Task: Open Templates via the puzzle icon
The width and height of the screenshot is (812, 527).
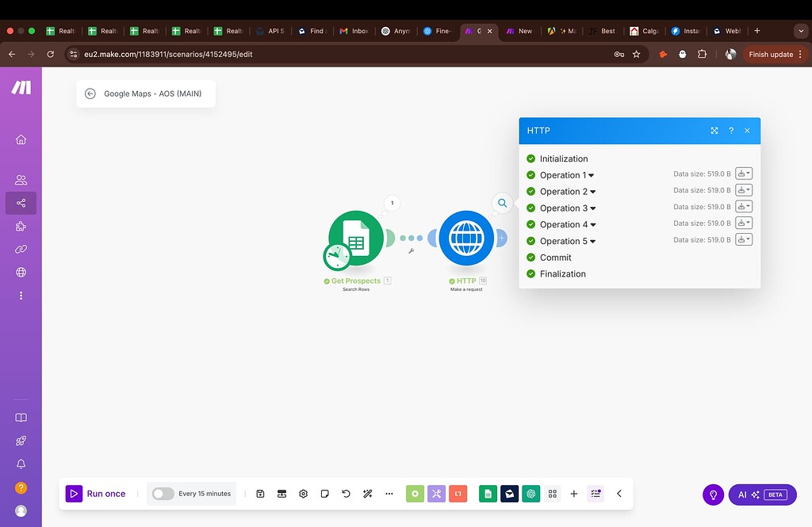Action: 21,227
